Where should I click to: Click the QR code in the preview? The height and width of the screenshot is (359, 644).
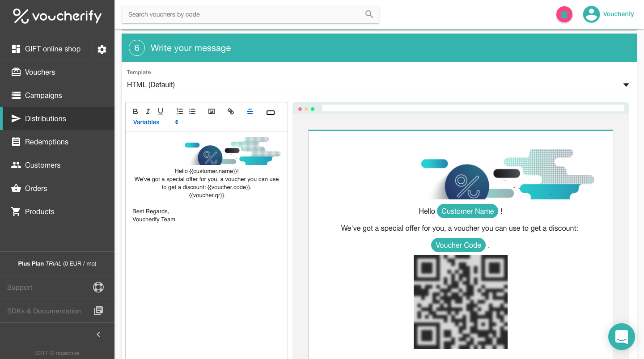point(461,302)
